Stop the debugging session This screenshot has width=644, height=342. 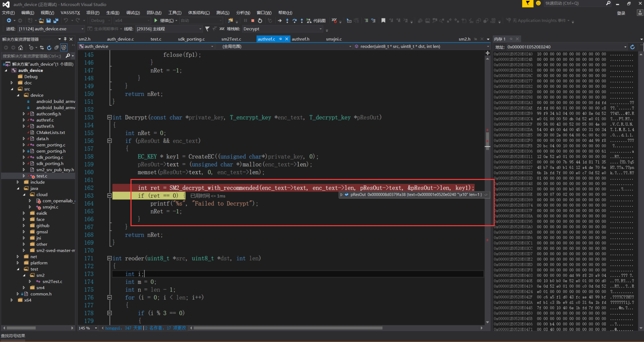(x=253, y=20)
